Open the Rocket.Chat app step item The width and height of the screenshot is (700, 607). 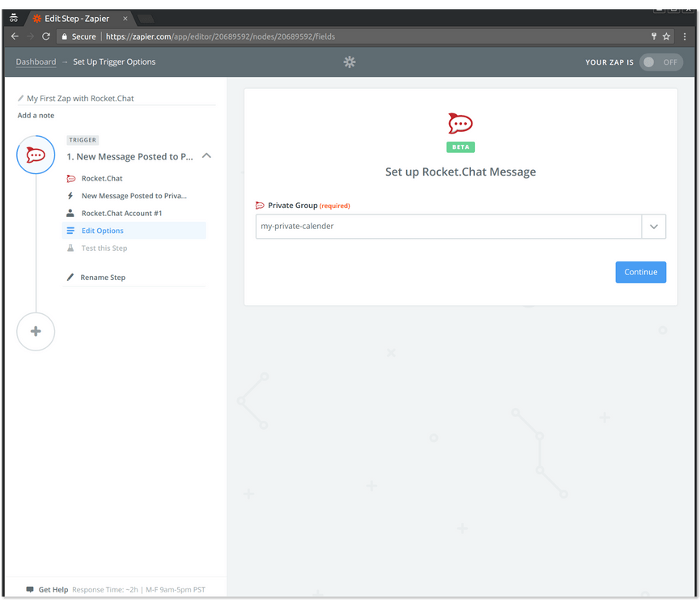coord(102,179)
